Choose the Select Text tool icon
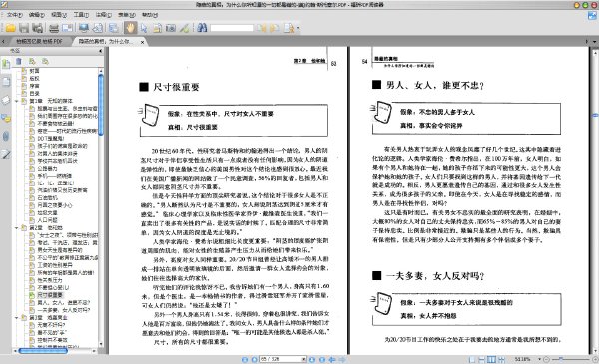The height and width of the screenshot is (364, 599). pyautogui.click(x=157, y=28)
